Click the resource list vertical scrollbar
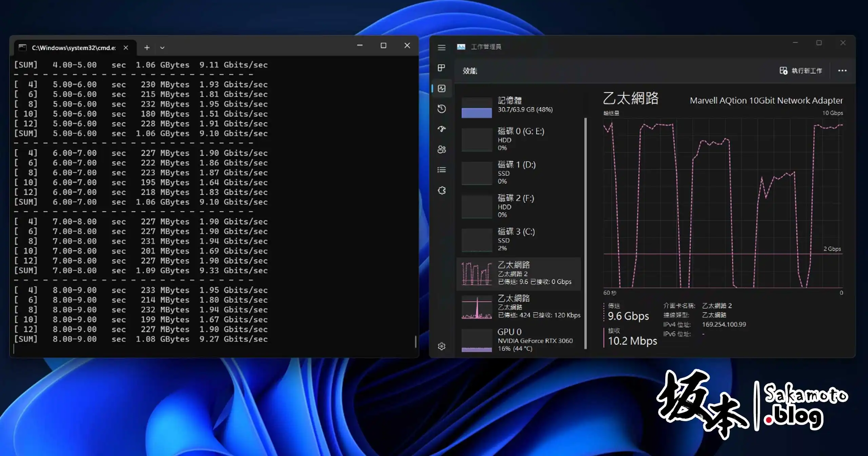 [x=585, y=233]
